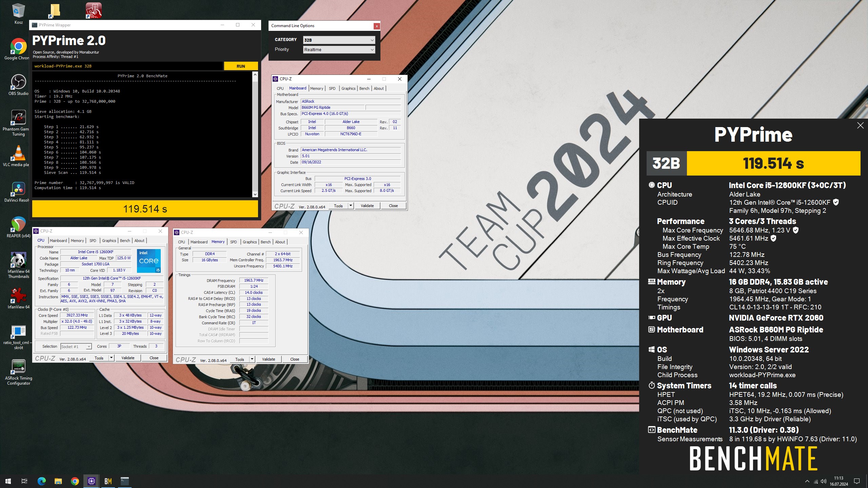Open network status tray icon

point(816,481)
